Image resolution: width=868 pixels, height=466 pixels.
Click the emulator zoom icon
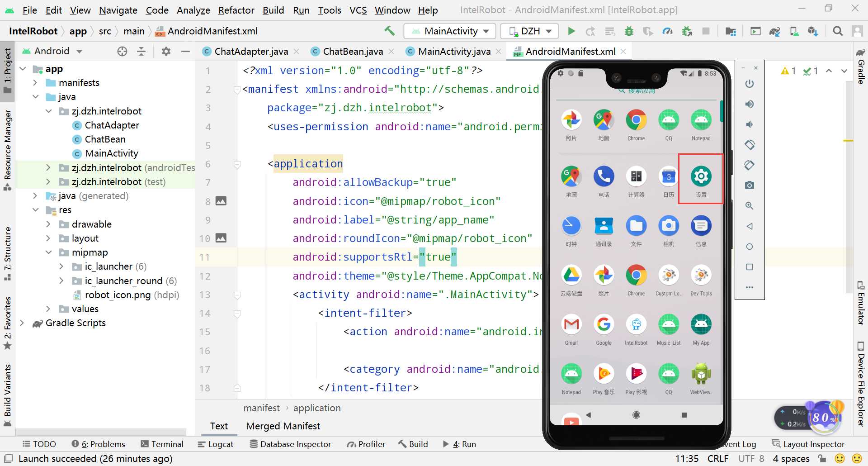[750, 206]
